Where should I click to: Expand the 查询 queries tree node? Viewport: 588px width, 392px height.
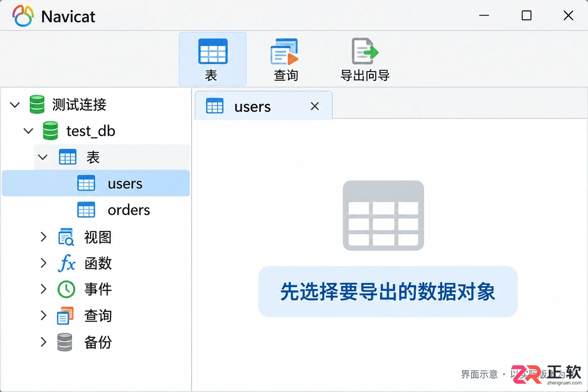(x=44, y=315)
